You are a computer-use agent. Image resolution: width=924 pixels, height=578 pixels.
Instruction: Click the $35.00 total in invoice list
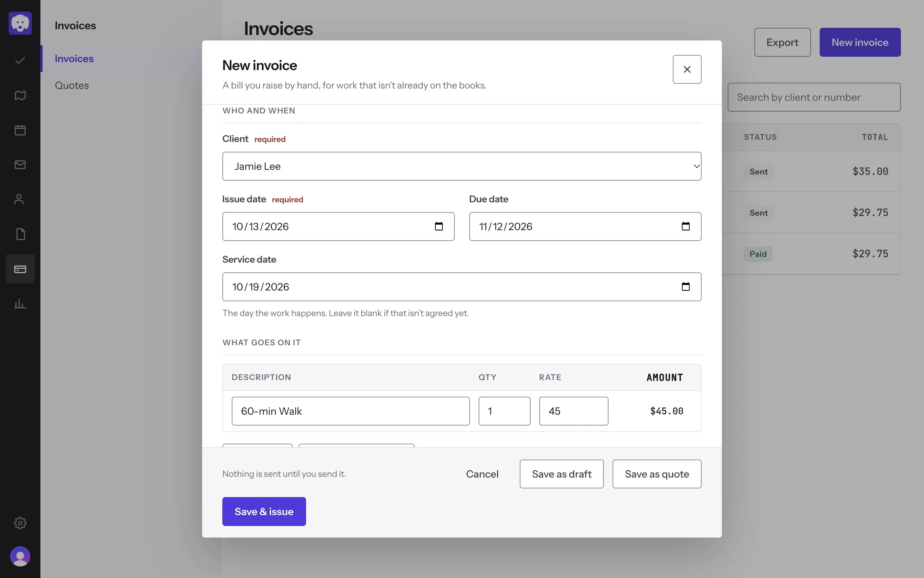[x=870, y=171]
